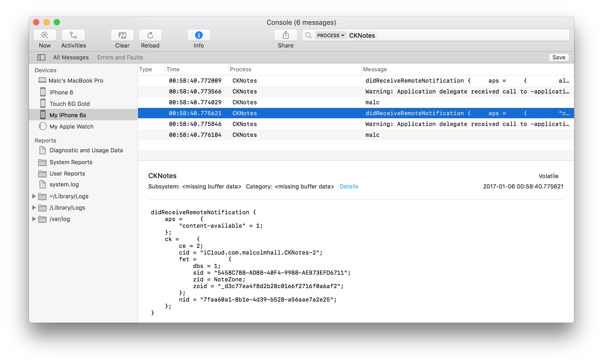
Task: Toggle the Info pane button
Action: point(199,35)
